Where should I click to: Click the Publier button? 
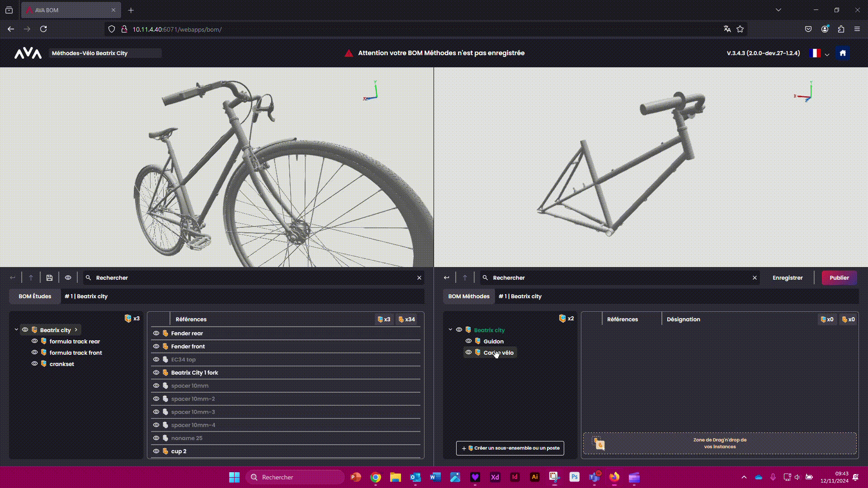point(839,278)
